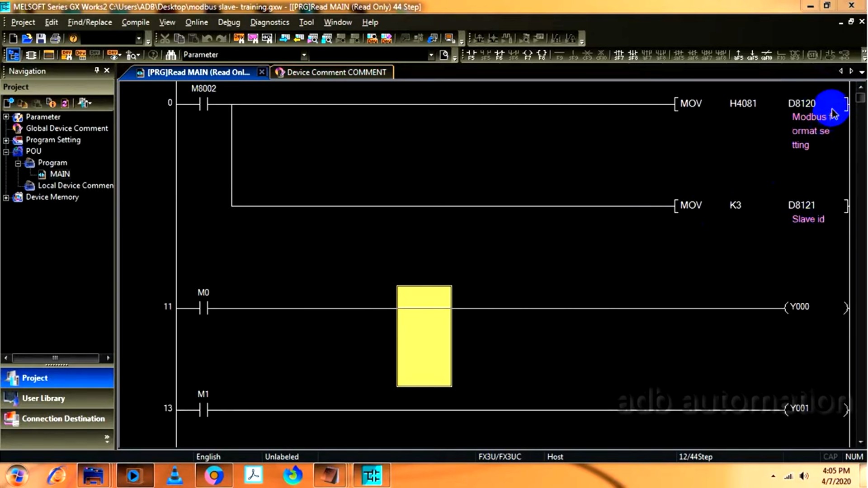
Task: Open Connection Destination view
Action: (57, 418)
